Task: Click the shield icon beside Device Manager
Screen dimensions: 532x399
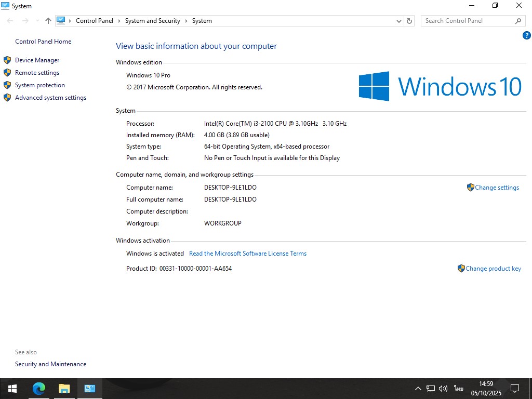Action: coord(7,60)
